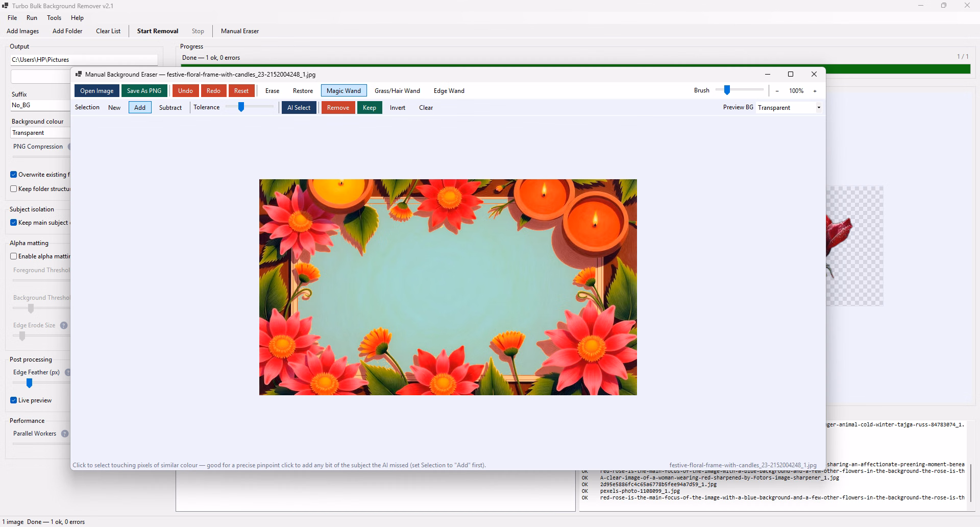
Task: Click the Undo button
Action: click(185, 91)
